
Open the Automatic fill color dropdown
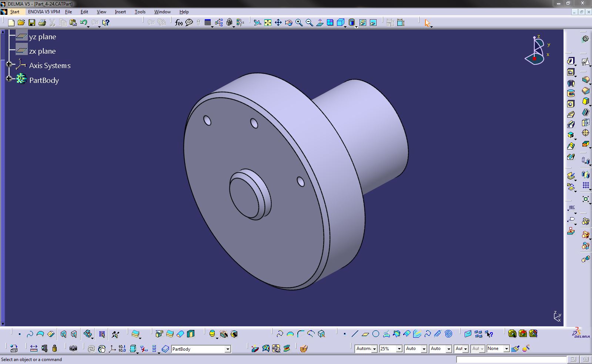(x=374, y=349)
